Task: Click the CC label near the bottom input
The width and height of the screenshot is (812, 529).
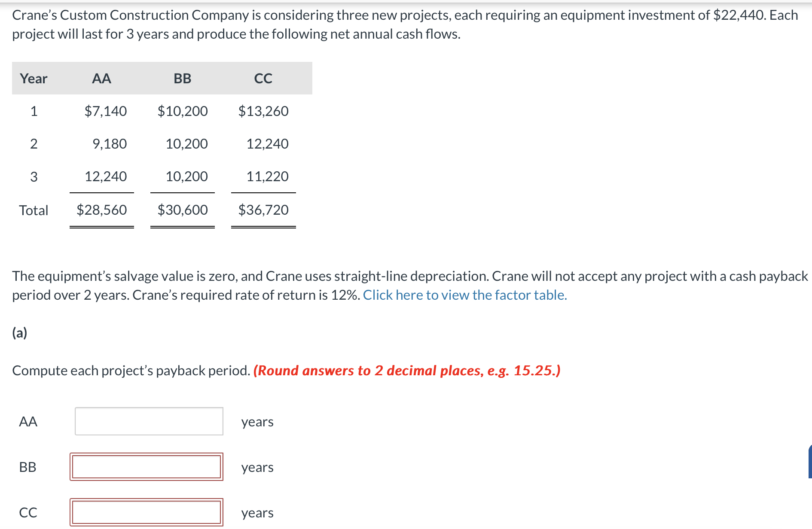Action: click(x=27, y=513)
